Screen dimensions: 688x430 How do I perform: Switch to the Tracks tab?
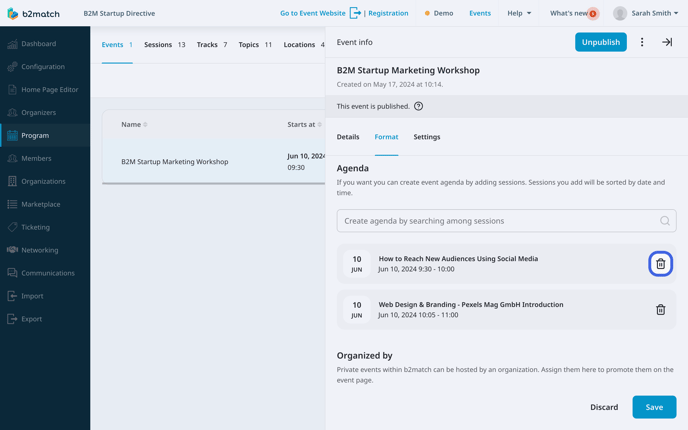212,45
